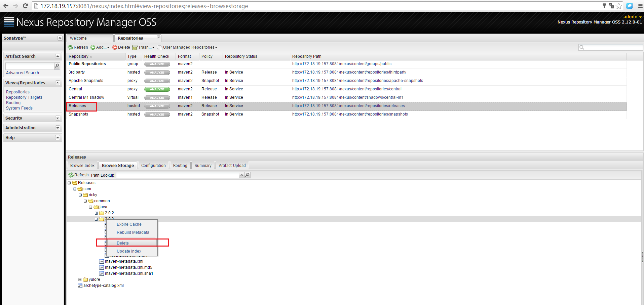
Task: Expand the Administration panel
Action: pos(58,128)
